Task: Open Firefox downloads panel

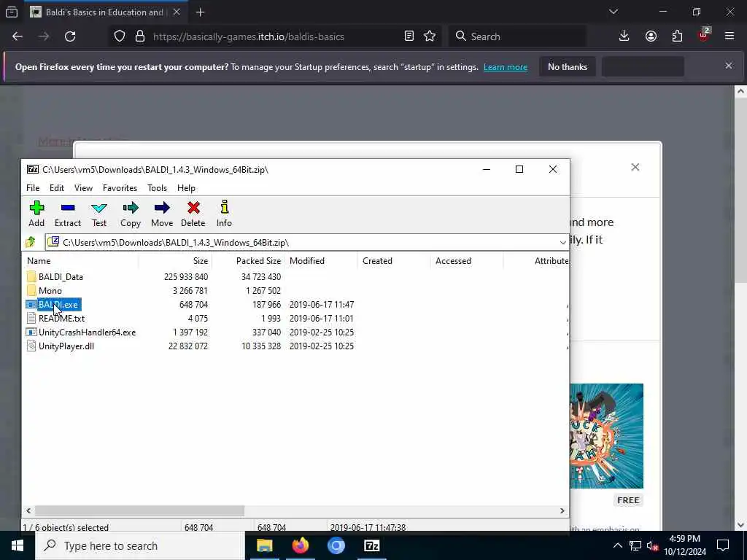Action: click(624, 36)
